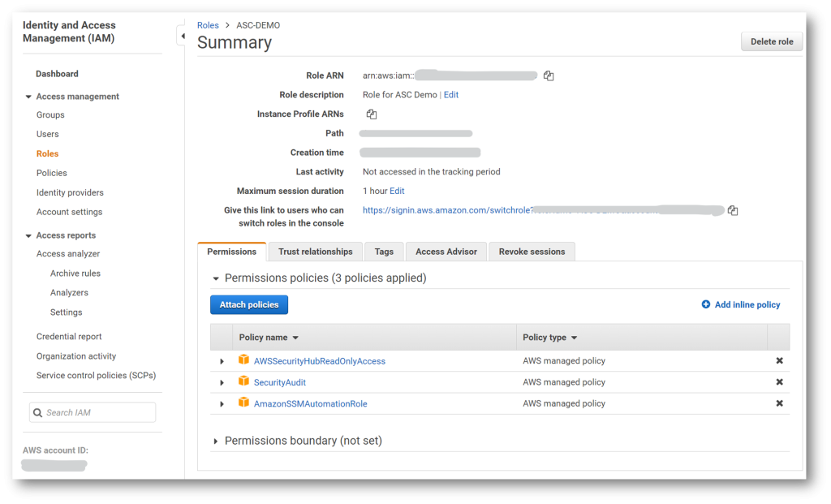The width and height of the screenshot is (831, 504).
Task: Detach the SecurityAudit policy
Action: click(779, 382)
